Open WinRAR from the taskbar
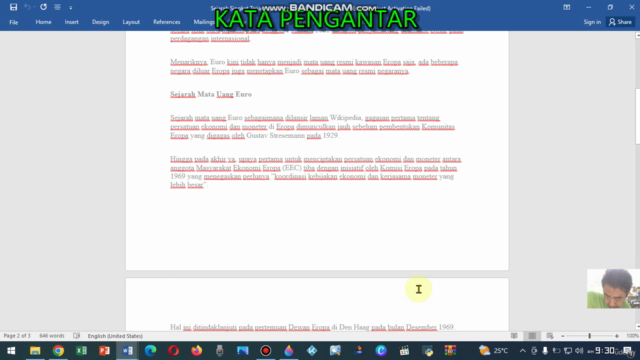 (450, 351)
